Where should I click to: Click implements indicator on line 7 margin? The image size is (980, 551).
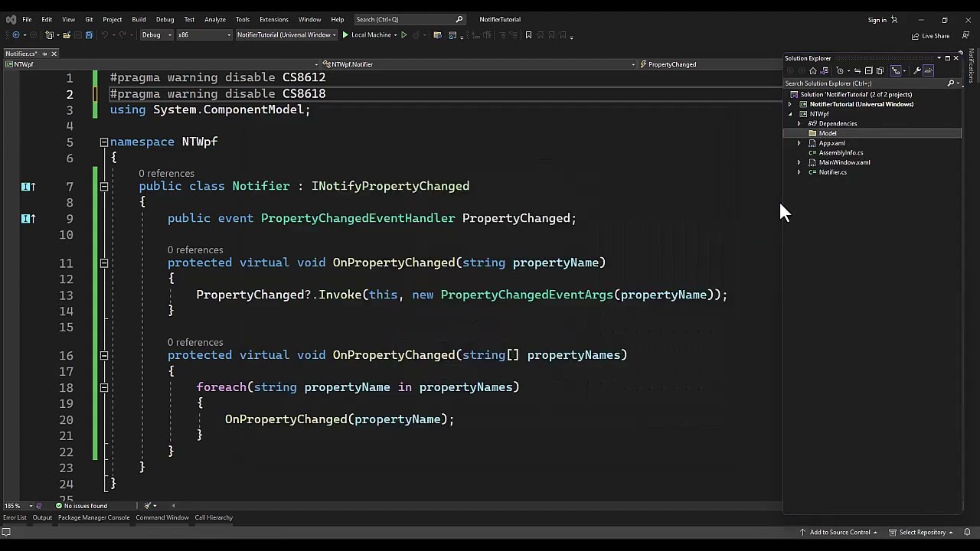pos(28,187)
